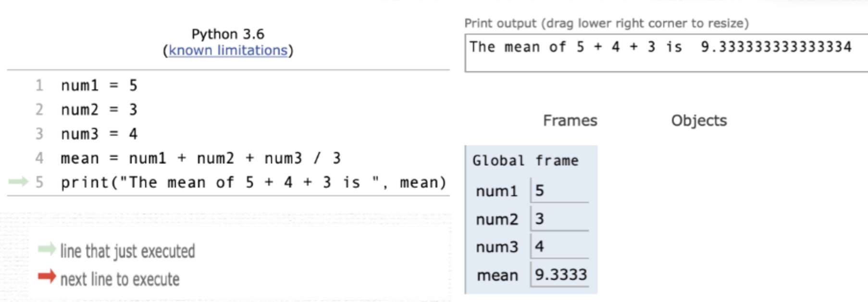Click the print statement on line 5
Screen dimensions: 868x302
point(254,182)
